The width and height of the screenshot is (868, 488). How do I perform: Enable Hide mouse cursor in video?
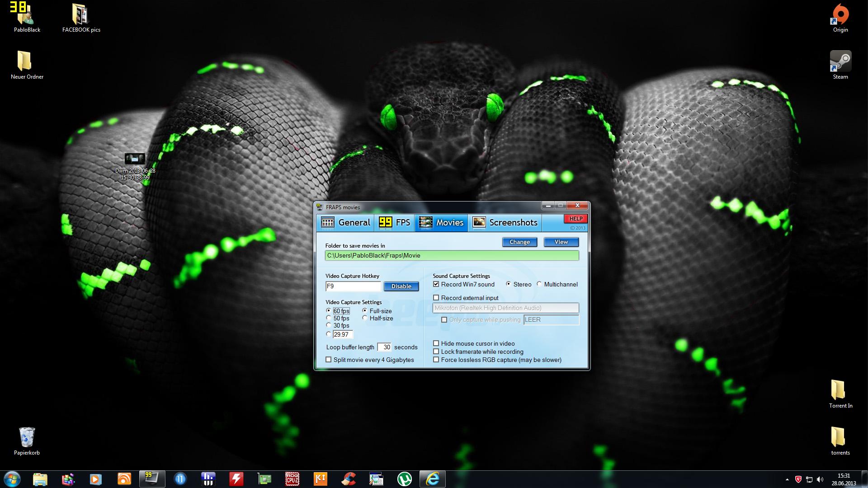(x=436, y=343)
